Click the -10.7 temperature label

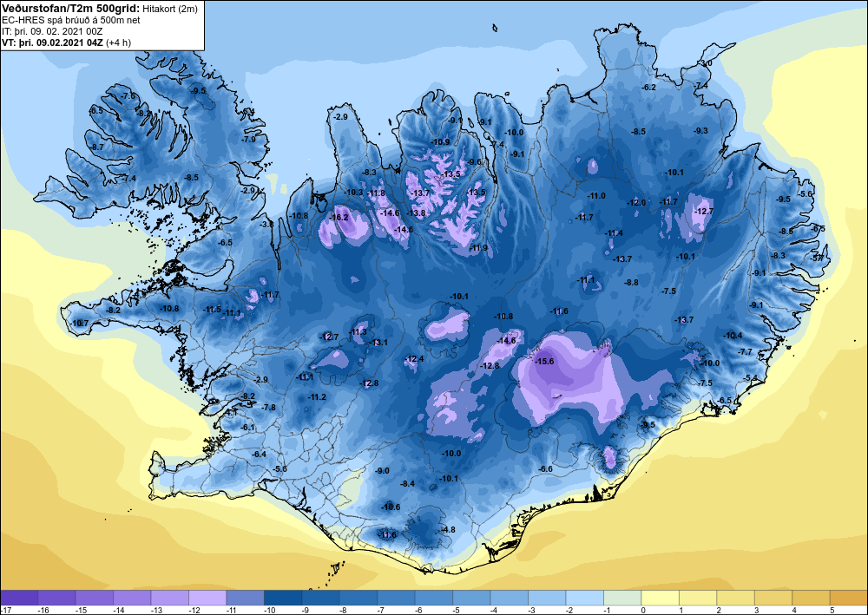pos(80,323)
